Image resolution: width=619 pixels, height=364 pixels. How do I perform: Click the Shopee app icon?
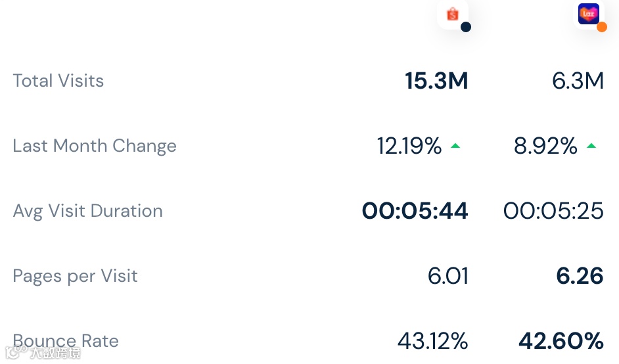coord(452,14)
